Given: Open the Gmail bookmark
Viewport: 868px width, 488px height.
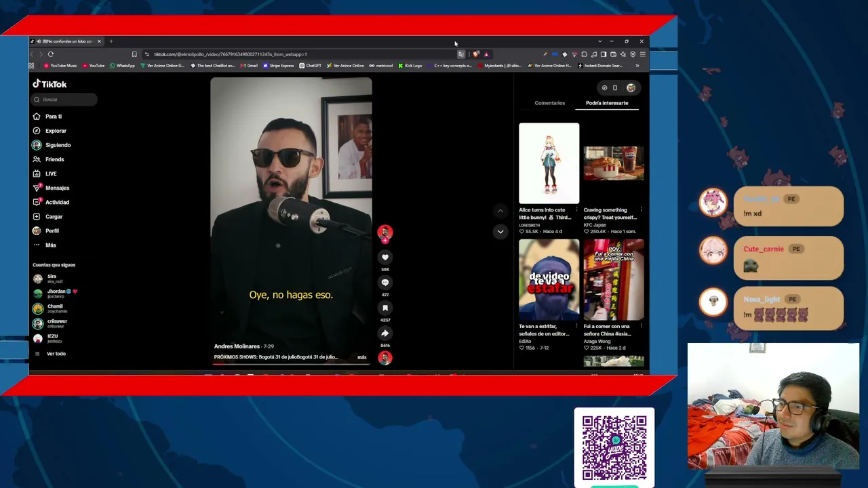Looking at the screenshot, I should (x=249, y=66).
